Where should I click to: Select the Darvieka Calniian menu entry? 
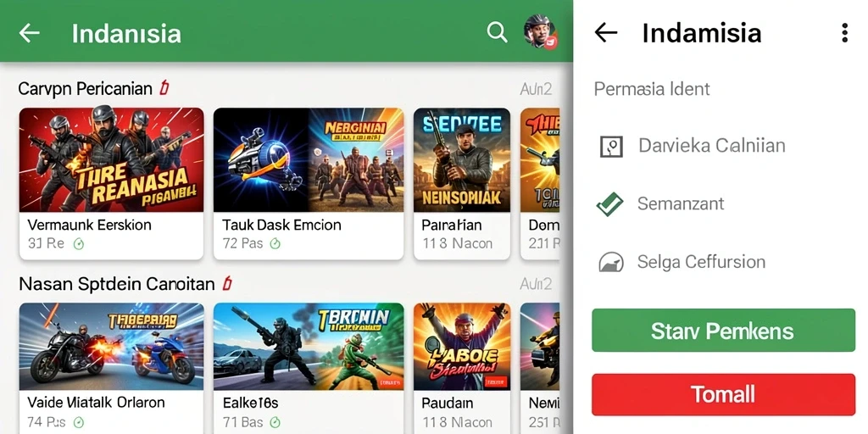[x=711, y=146]
